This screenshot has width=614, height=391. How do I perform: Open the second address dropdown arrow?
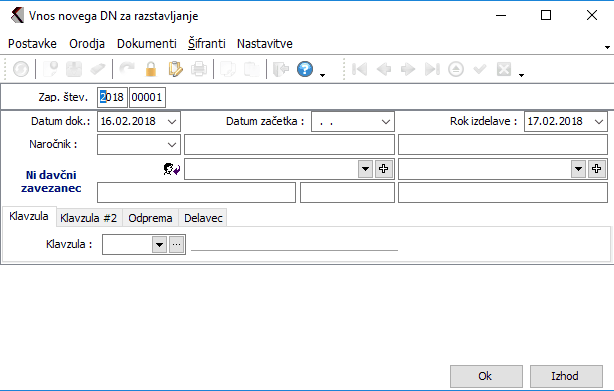pos(578,169)
